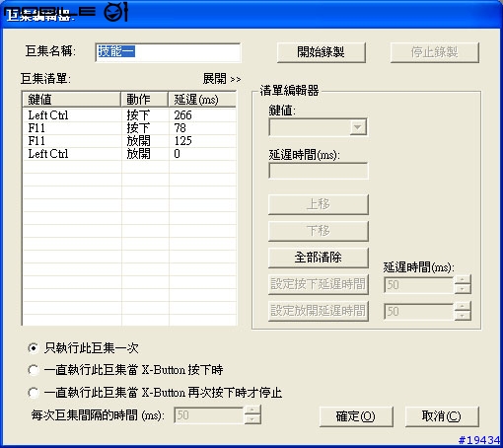
Task: Click the 全部清除 button
Action: (x=319, y=258)
